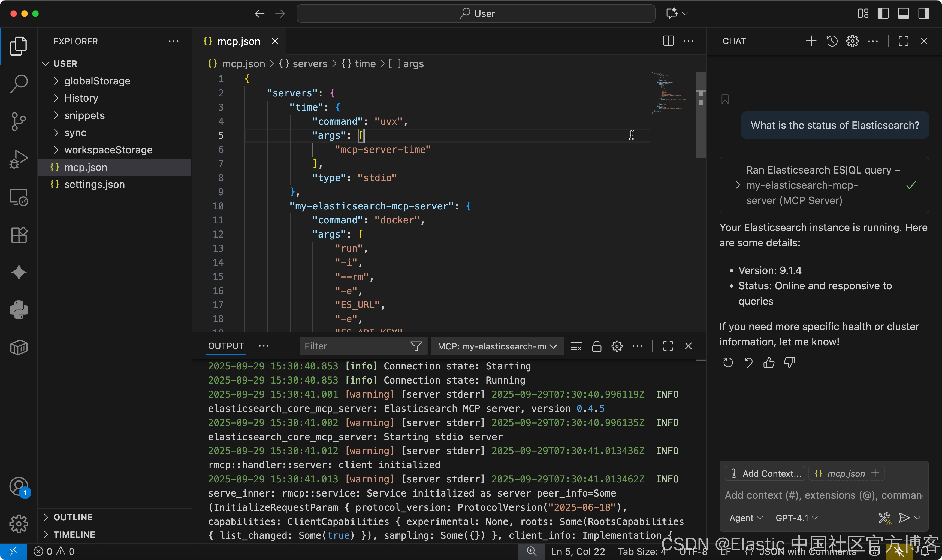Open the Containers view icon
Viewport: 942px width, 560px height.
point(19,348)
